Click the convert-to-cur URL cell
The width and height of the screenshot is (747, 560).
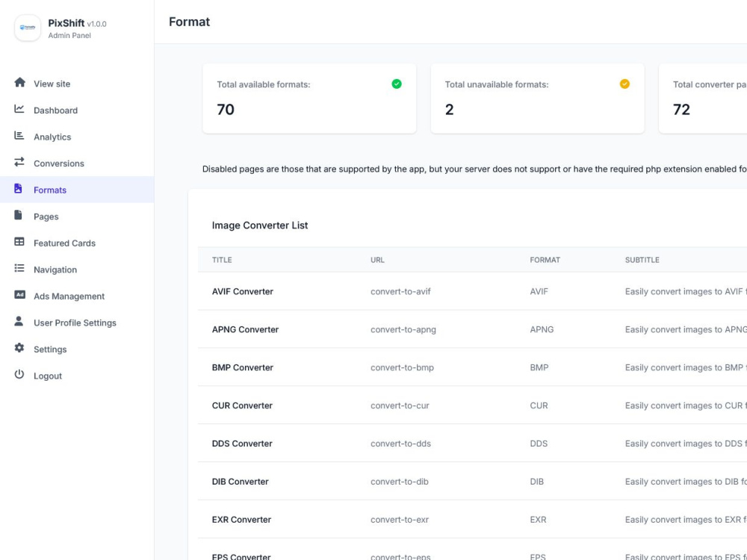point(400,405)
